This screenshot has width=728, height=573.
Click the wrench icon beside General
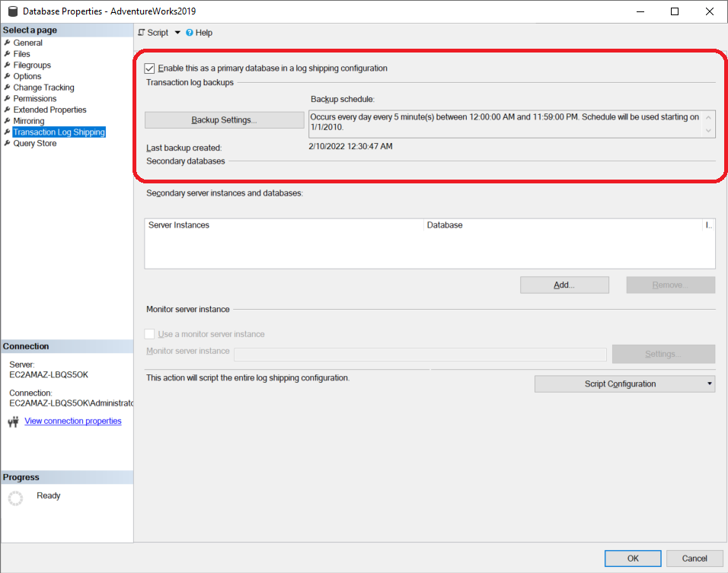pyautogui.click(x=7, y=42)
